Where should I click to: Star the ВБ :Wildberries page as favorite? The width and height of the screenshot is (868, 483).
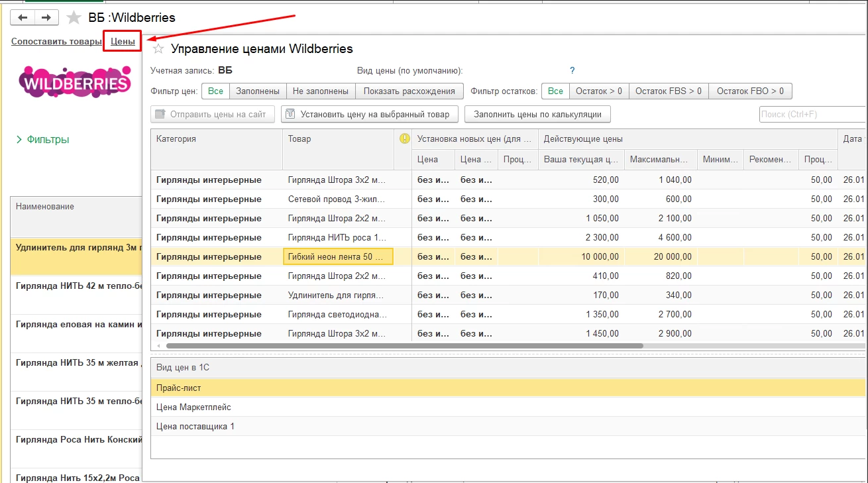point(74,18)
